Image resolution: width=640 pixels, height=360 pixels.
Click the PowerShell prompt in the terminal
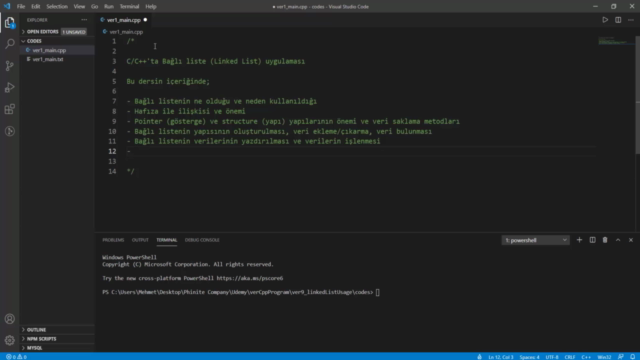(x=238, y=292)
